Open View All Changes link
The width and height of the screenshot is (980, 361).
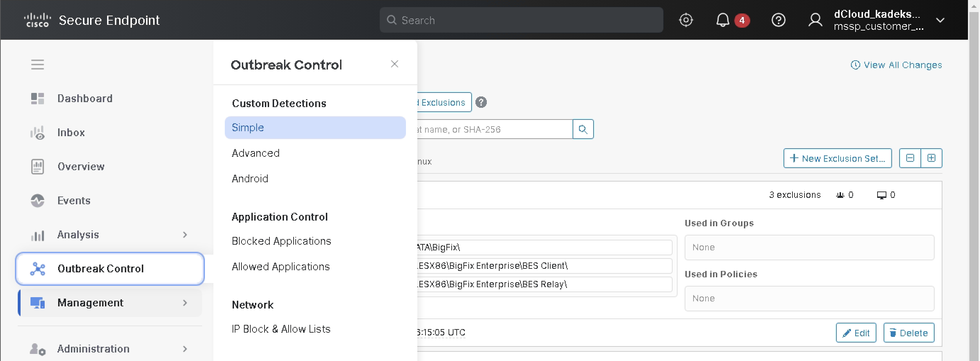pyautogui.click(x=896, y=65)
